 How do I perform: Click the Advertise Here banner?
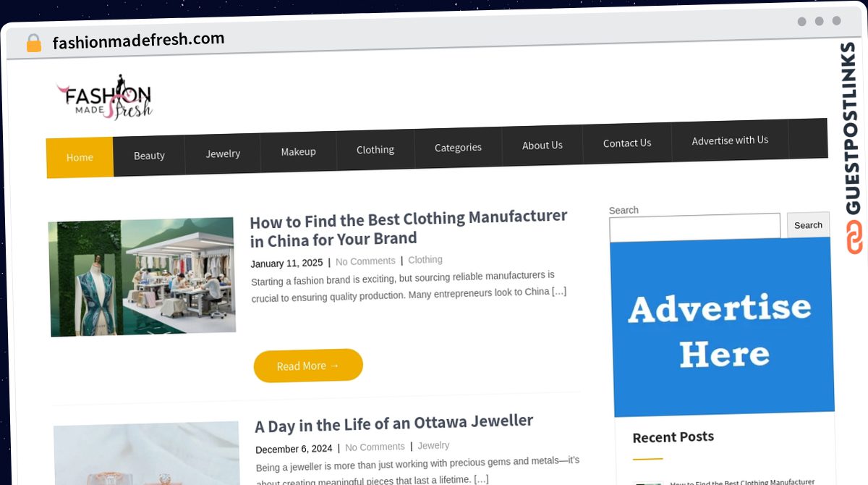point(723,327)
